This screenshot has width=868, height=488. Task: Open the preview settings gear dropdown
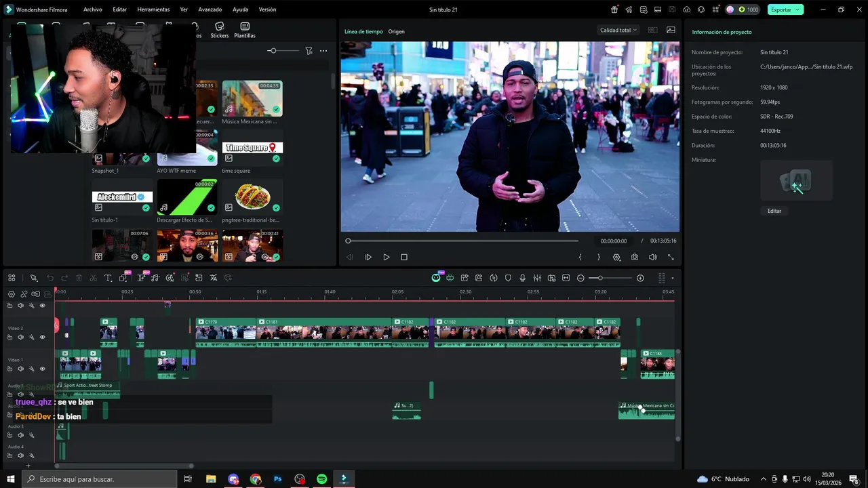point(616,257)
